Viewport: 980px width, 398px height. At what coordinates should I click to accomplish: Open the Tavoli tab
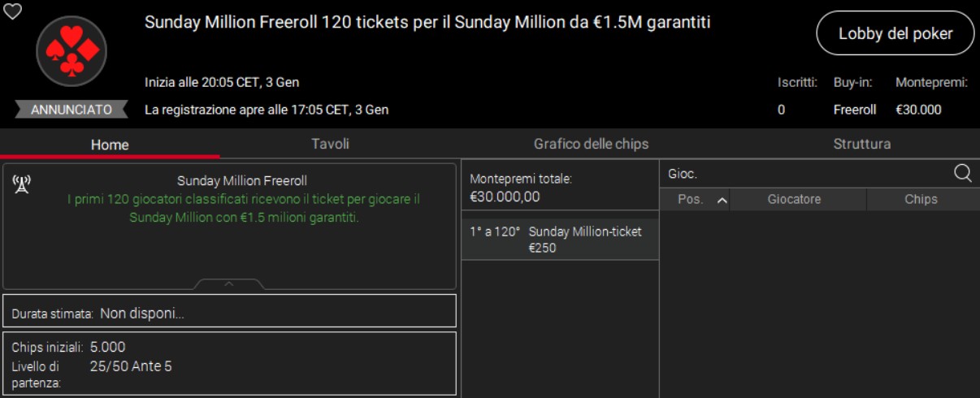point(330,144)
